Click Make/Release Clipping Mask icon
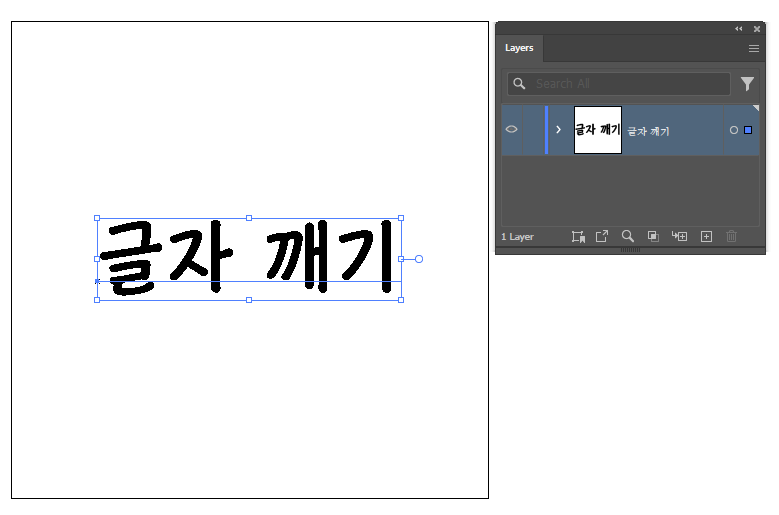Image resolution: width=779 pixels, height=515 pixels. [653, 236]
